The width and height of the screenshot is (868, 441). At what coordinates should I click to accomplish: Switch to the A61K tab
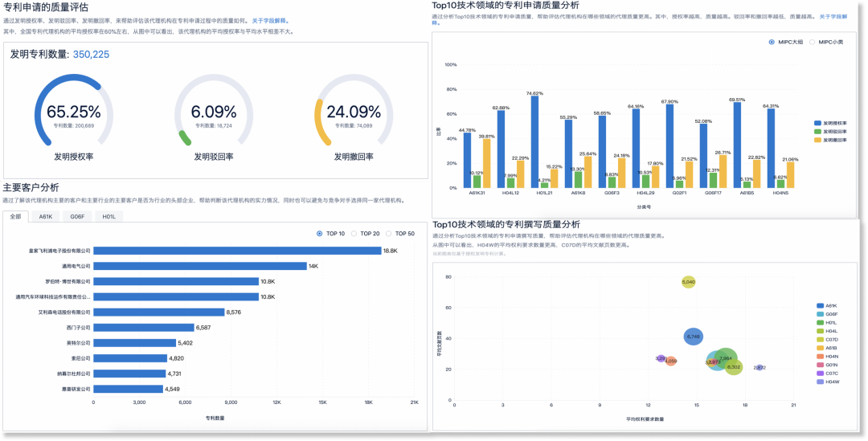click(x=46, y=217)
